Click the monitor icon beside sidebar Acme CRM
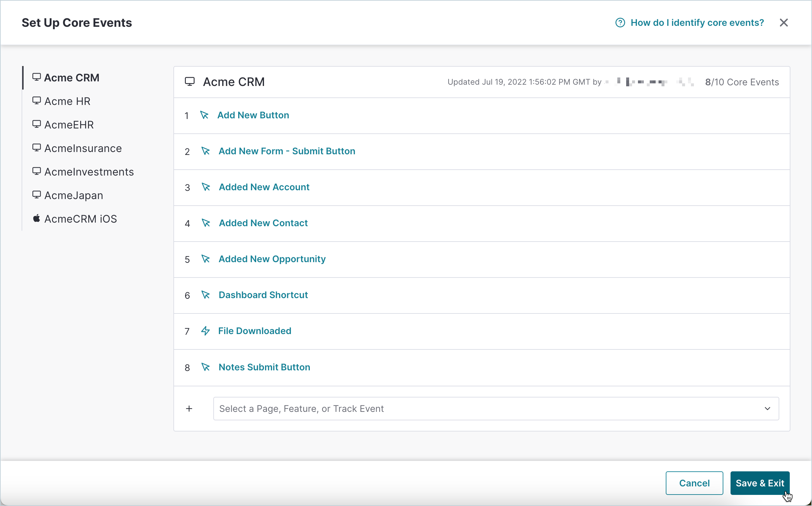This screenshot has height=506, width=812. tap(37, 77)
